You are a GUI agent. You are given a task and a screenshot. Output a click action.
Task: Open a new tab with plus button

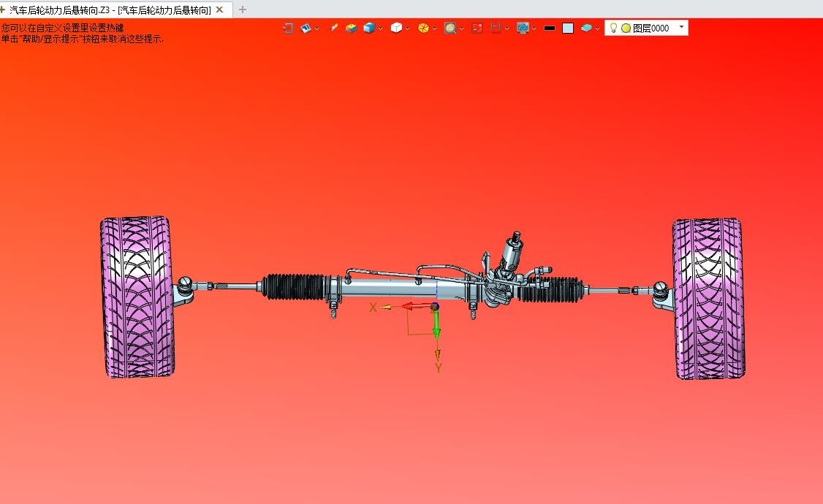(x=243, y=9)
